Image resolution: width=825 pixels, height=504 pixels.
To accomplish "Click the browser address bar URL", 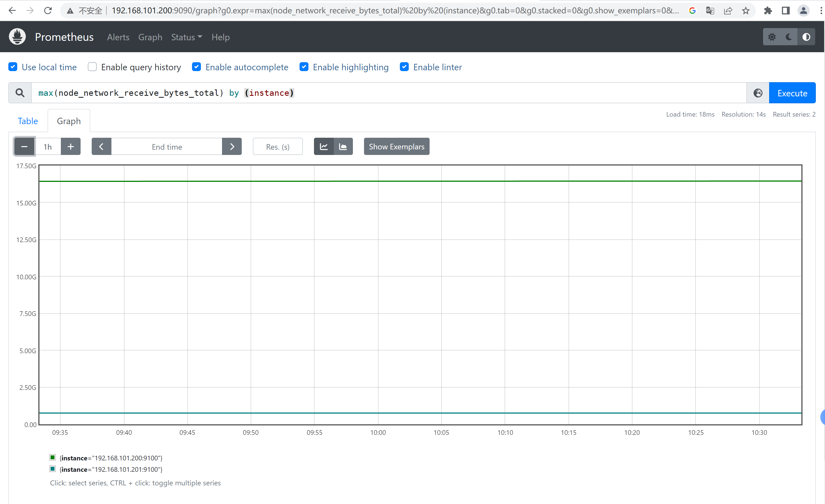I will point(395,11).
